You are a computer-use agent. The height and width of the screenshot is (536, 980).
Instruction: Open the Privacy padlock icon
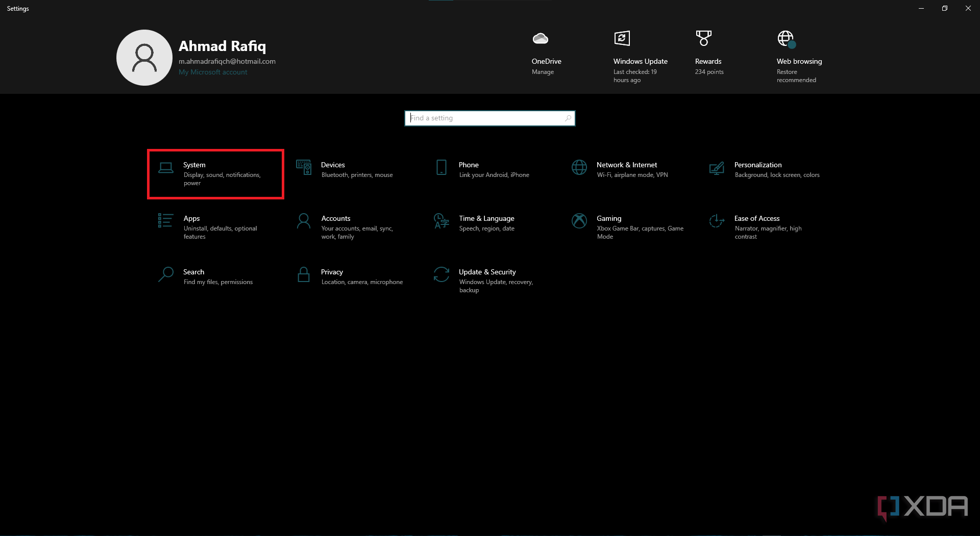[304, 274]
